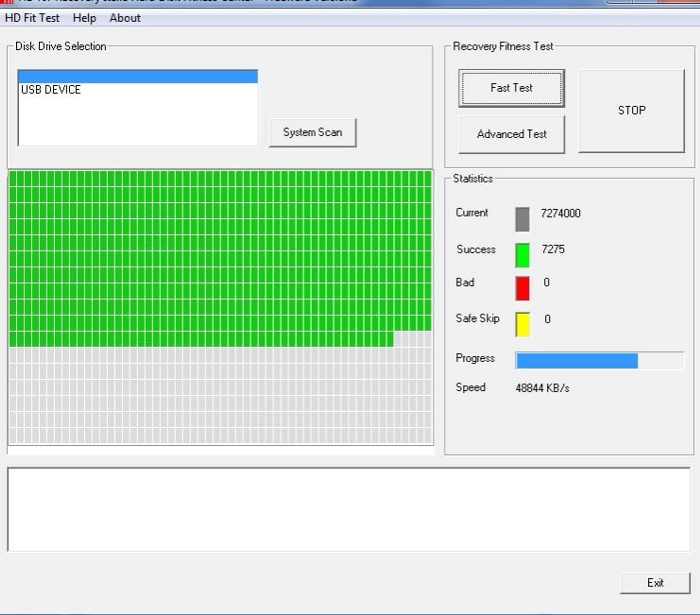Viewport: 700px width, 615px height.
Task: Click the yellow Safe Skip swatch
Action: point(523,324)
